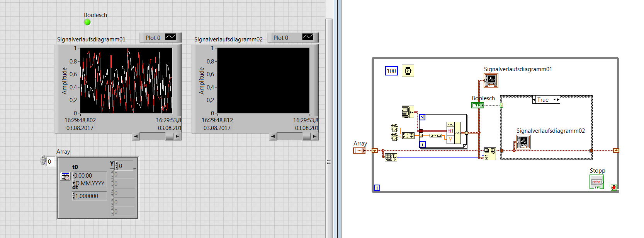Screen dimensions: 644x238
Task: Click the 'Signalverlaufsdiagramm02' label on front panel
Action: [x=228, y=39]
